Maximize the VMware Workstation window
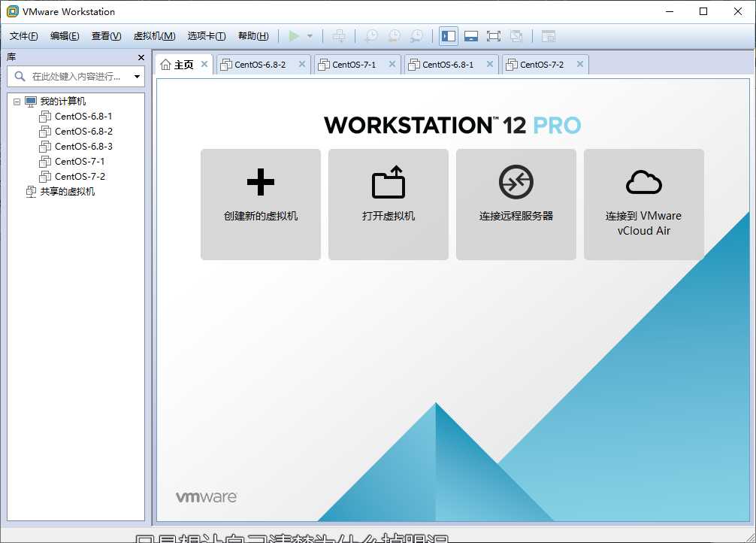Image resolution: width=756 pixels, height=543 pixels. coord(703,11)
